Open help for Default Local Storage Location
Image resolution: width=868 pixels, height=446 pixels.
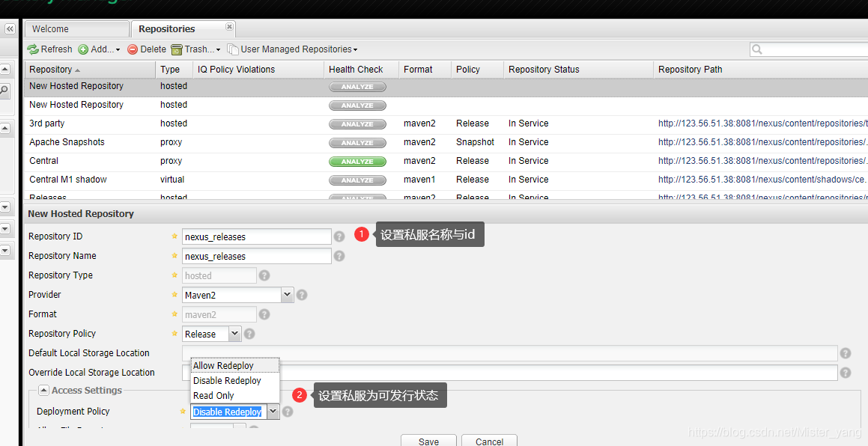pos(846,353)
